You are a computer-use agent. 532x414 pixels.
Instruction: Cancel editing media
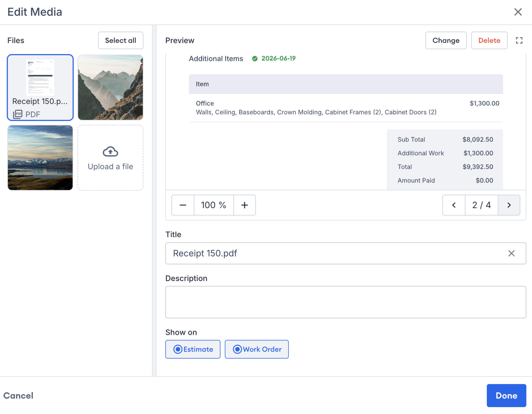[x=18, y=395]
